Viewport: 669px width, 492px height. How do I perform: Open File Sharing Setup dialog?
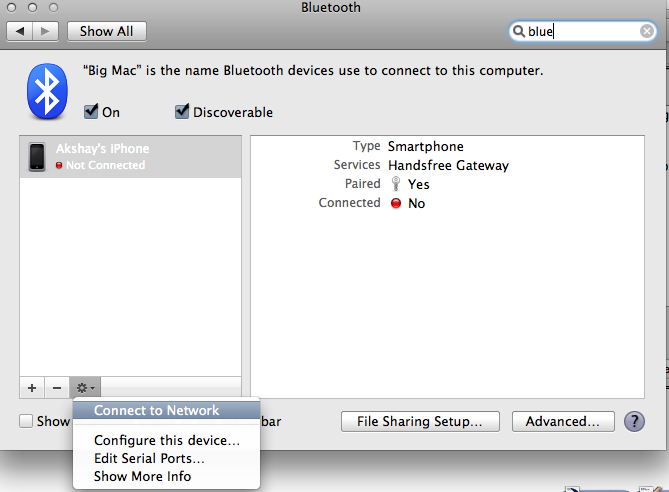click(420, 422)
